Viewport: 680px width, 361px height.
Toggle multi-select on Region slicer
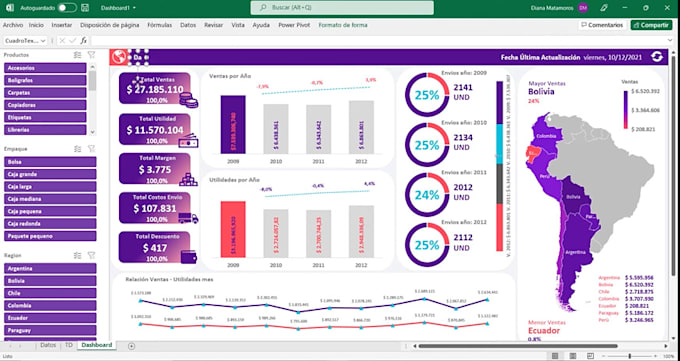78,256
